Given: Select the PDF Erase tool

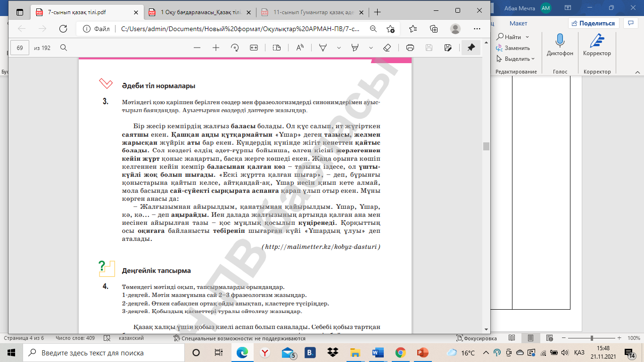Looking at the screenshot, I should [387, 48].
